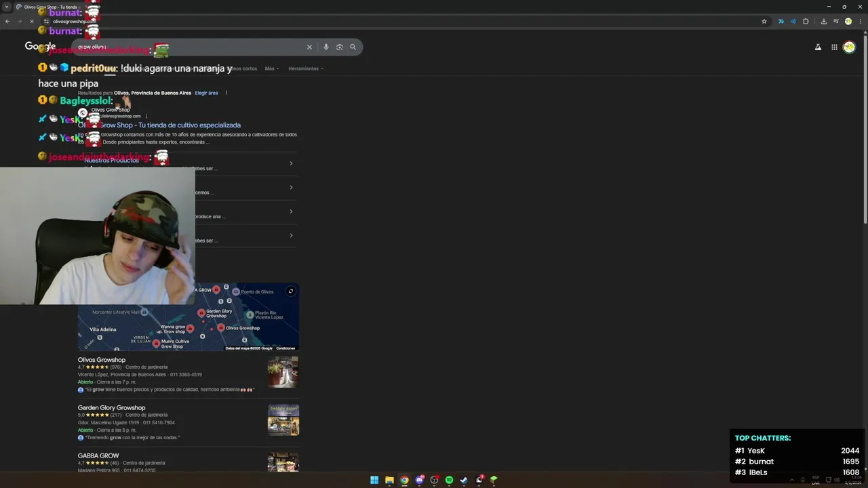Expand the map to full view

290,291
